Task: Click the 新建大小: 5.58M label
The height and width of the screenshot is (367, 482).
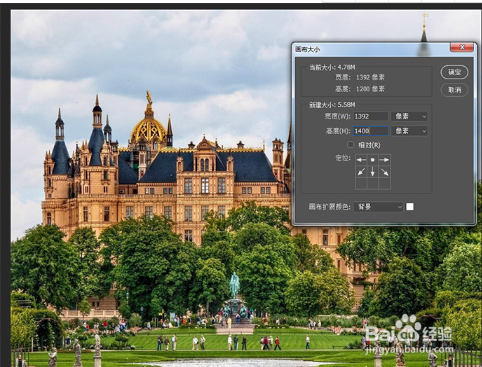Action: click(x=332, y=105)
